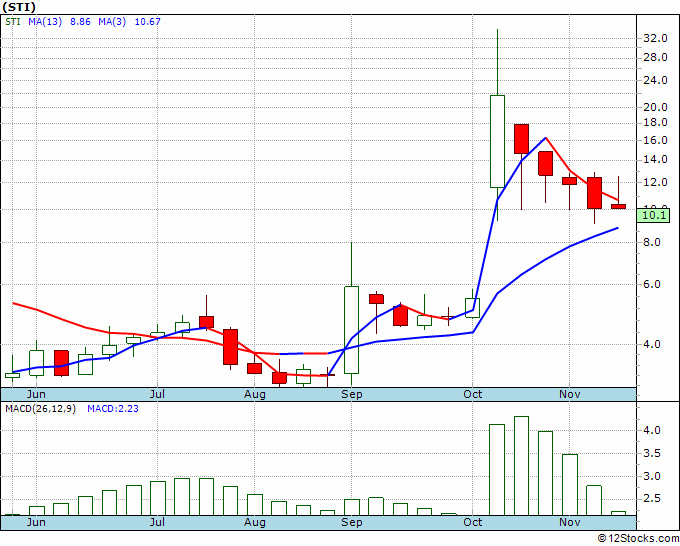Image resolution: width=680 pixels, height=546 pixels.
Task: Click the 18.0 price axis label
Action: 655,123
